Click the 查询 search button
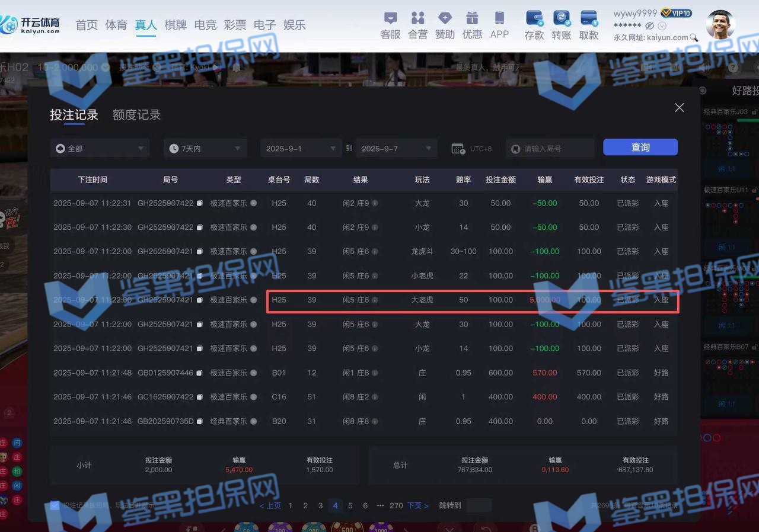Image resolution: width=759 pixels, height=532 pixels. (640, 148)
